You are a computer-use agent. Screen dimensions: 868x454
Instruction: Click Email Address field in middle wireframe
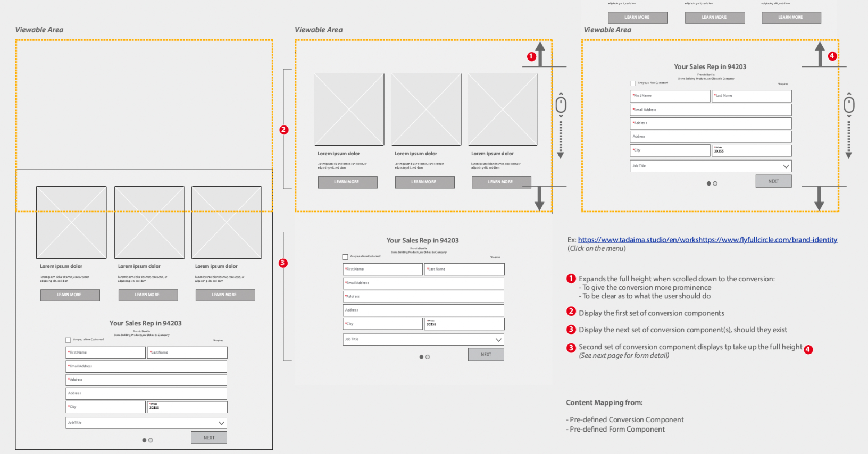(423, 283)
